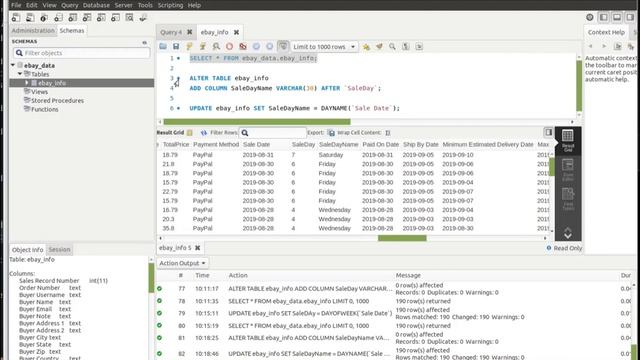Toggle automatic context help icon

coord(631,47)
